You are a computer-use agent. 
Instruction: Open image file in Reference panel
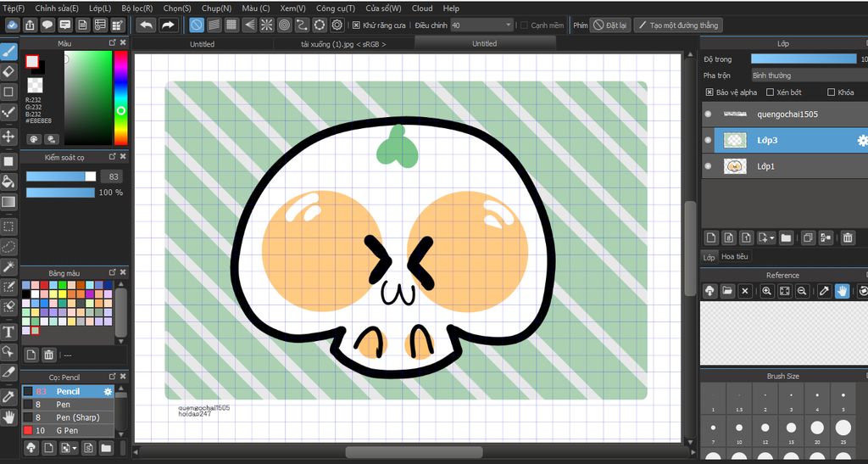pos(727,291)
